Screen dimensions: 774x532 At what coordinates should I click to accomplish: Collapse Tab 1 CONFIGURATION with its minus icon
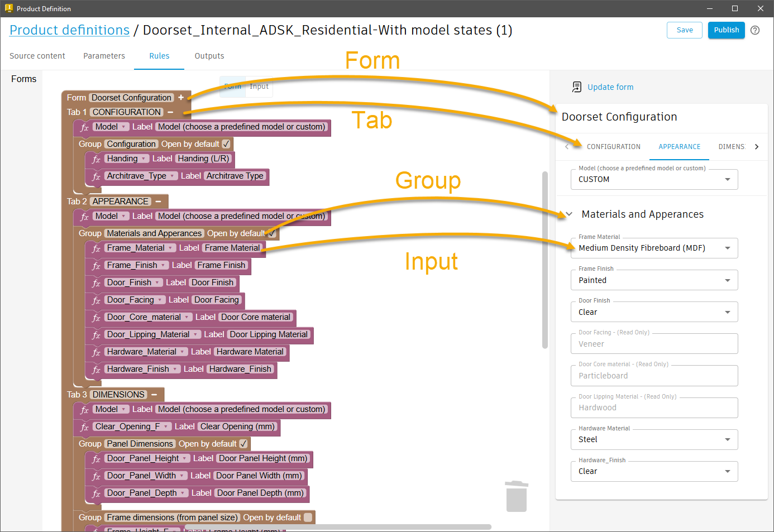(x=170, y=112)
